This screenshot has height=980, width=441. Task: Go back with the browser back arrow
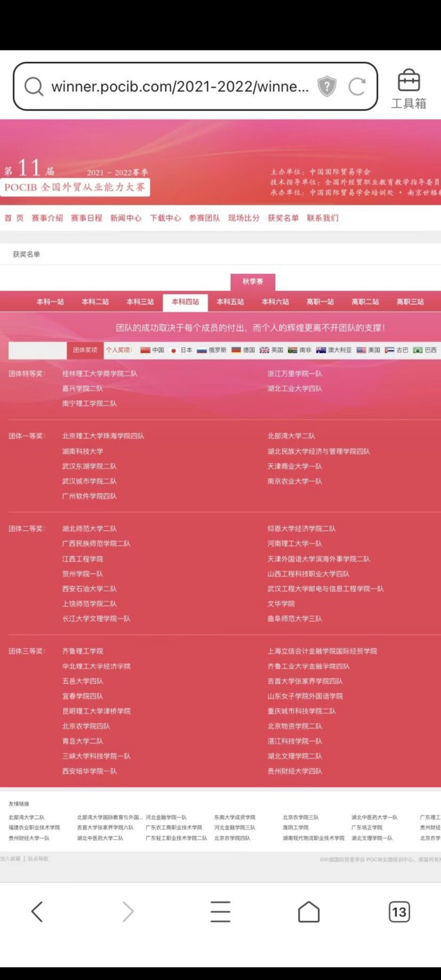coord(37,912)
